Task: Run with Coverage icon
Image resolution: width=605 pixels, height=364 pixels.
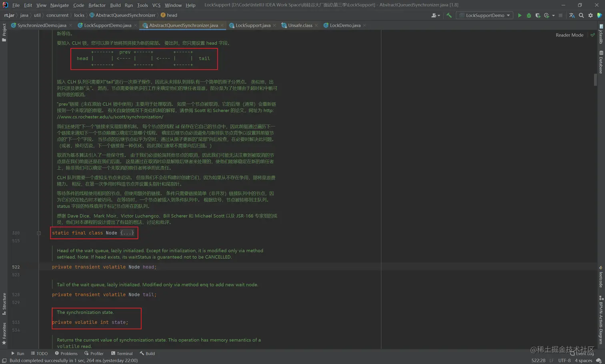Action: [538, 15]
